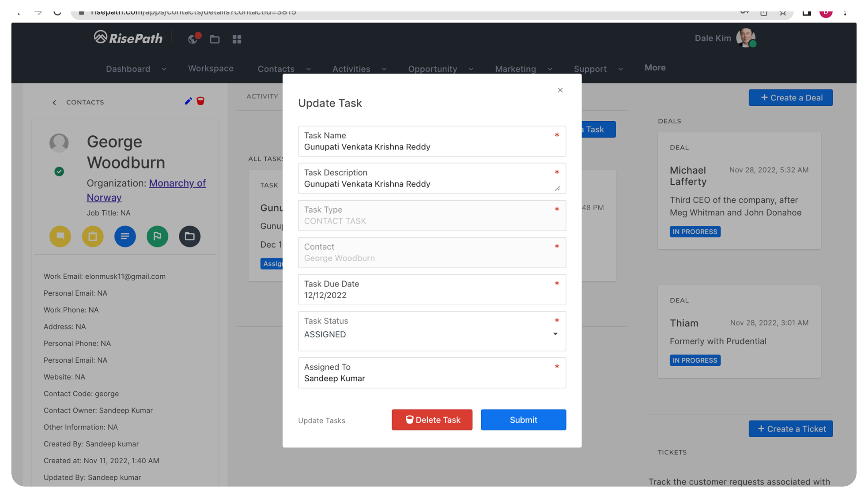Click the verified green check badge
Image resolution: width=868 pixels, height=498 pixels.
click(59, 172)
